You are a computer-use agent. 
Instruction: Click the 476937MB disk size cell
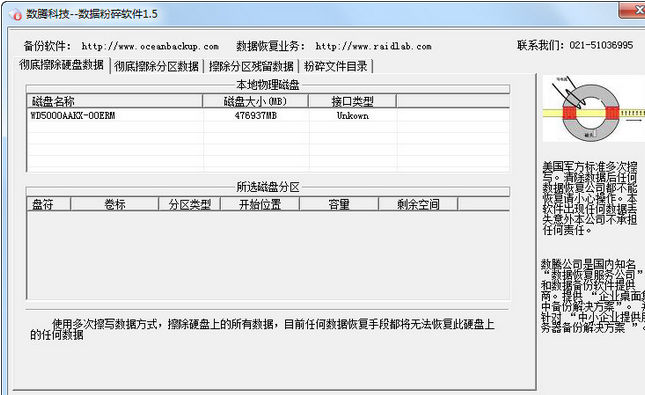coord(255,116)
